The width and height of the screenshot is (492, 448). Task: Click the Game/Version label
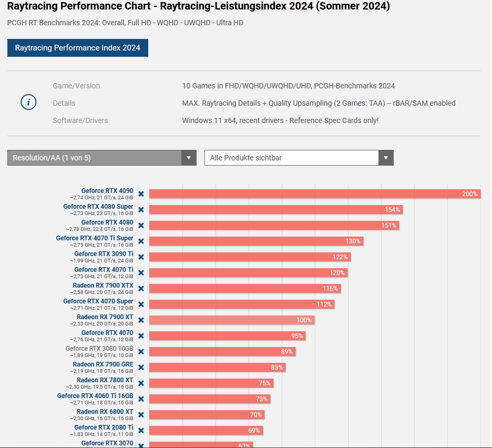[76, 86]
